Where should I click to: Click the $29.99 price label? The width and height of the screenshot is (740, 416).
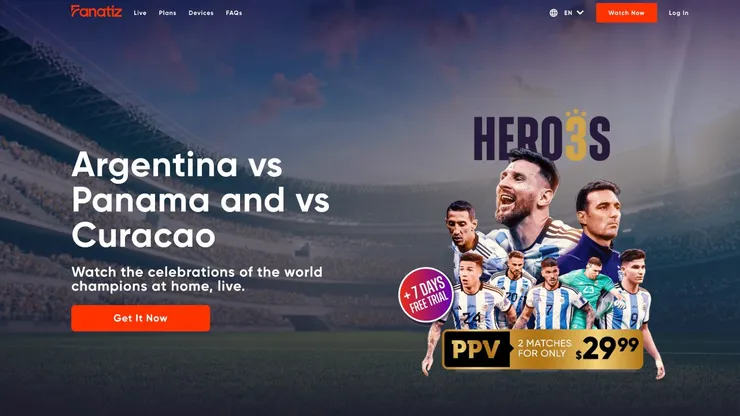(x=607, y=348)
